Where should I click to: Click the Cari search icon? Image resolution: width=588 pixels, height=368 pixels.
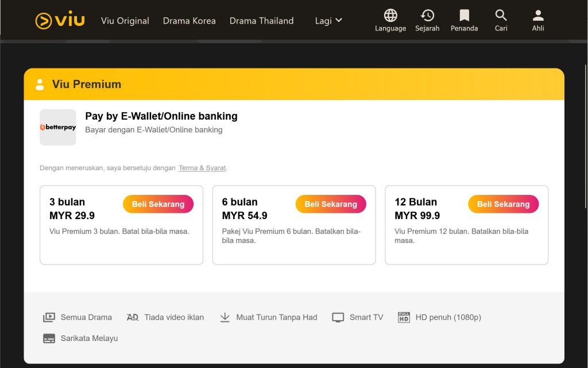pos(501,16)
